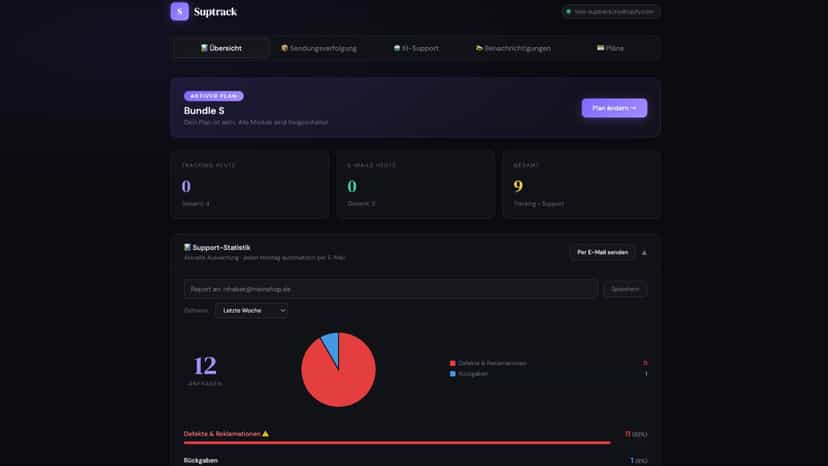Click the red Defekte & Reklamationen progress bar

[x=397, y=443]
